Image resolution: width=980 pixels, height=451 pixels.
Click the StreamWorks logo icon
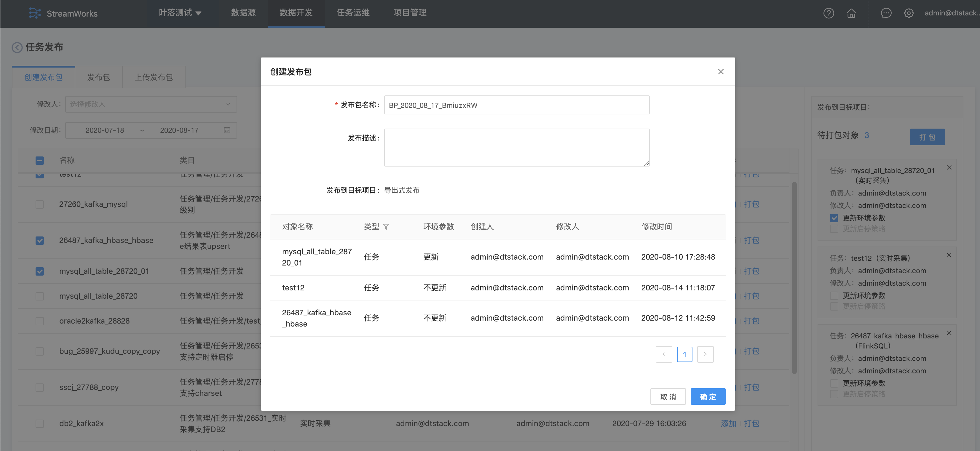click(x=35, y=13)
